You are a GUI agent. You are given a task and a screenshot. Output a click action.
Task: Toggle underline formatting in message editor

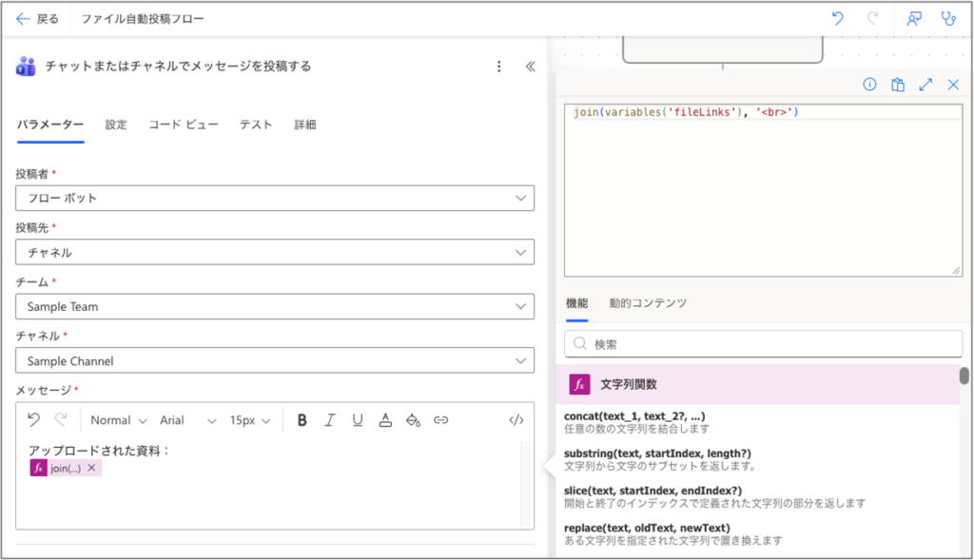click(358, 420)
